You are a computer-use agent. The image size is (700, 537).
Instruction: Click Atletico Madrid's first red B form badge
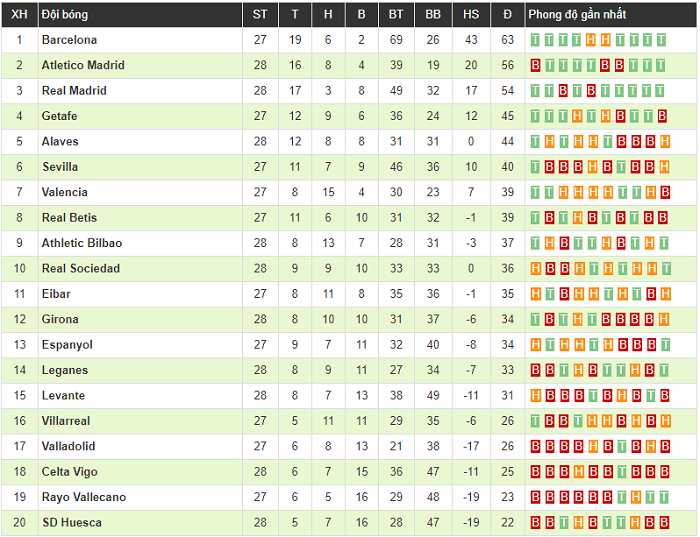click(535, 65)
